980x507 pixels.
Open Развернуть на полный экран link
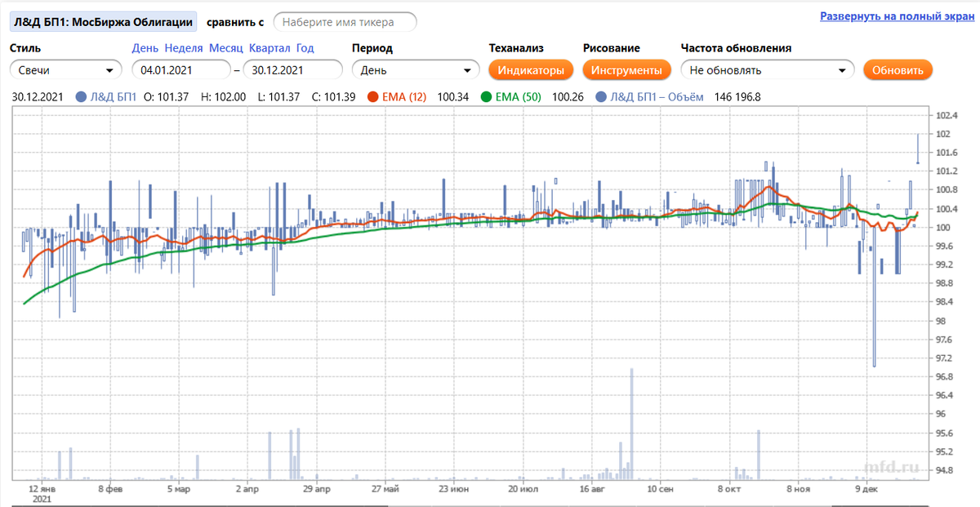click(x=896, y=16)
